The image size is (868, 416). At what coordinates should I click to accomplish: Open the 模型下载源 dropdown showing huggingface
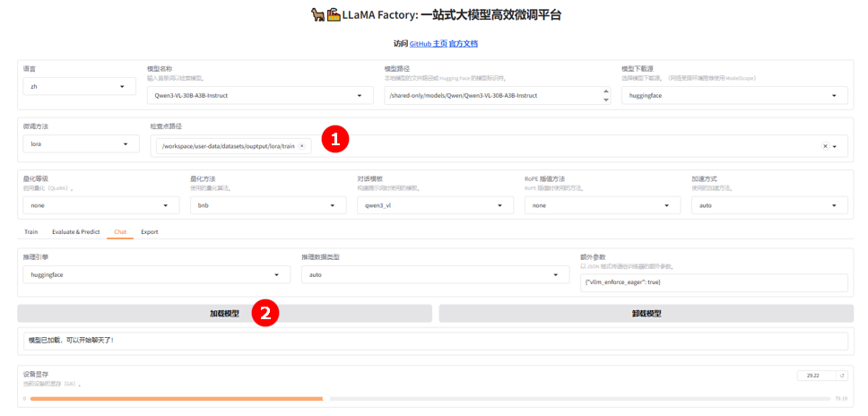(x=734, y=95)
